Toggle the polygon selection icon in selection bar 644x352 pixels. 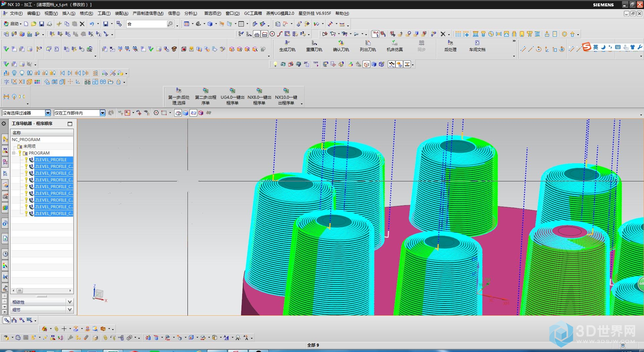click(156, 113)
